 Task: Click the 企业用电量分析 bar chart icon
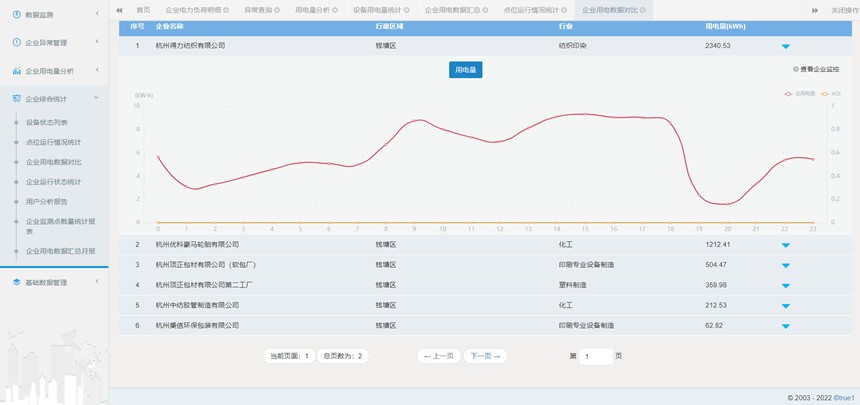pyautogui.click(x=16, y=71)
